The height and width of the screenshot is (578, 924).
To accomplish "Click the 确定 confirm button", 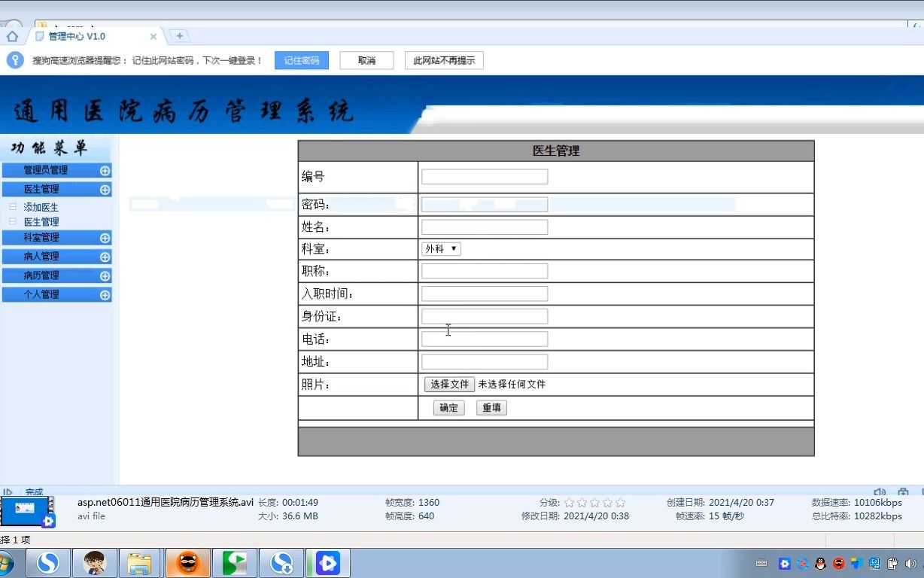I will [448, 407].
